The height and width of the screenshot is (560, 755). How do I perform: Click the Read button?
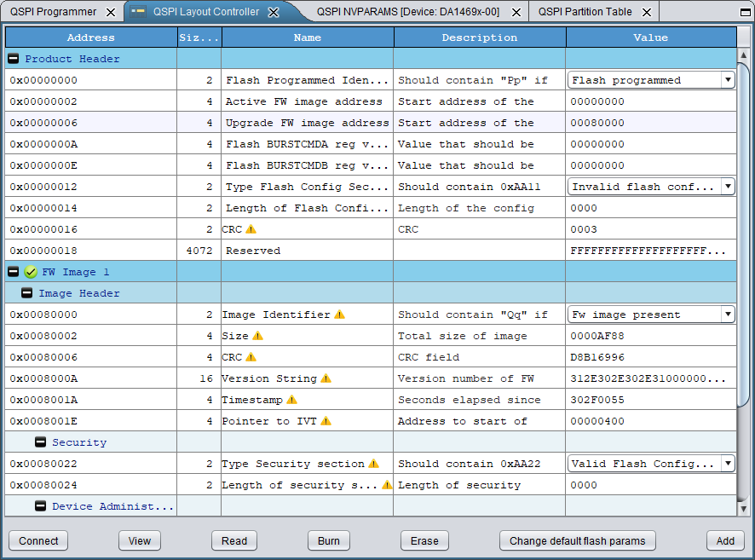pyautogui.click(x=234, y=540)
